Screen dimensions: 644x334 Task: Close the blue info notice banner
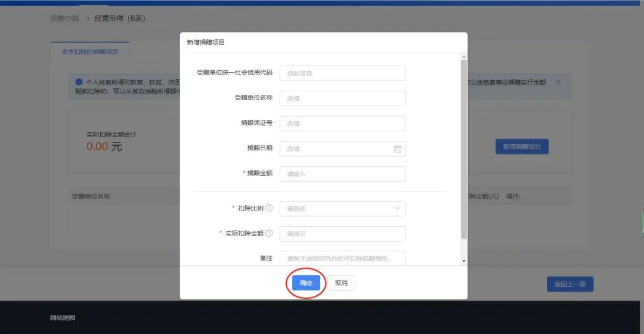[558, 82]
